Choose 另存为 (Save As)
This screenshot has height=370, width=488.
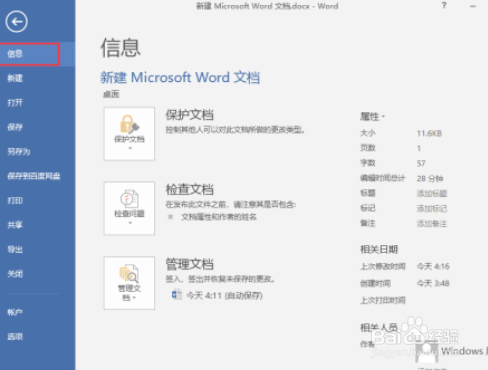tap(19, 152)
